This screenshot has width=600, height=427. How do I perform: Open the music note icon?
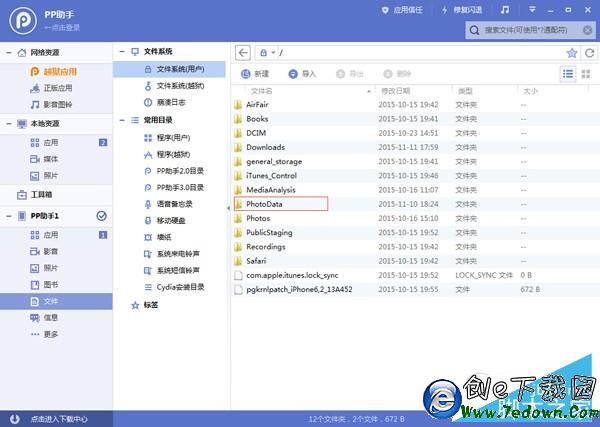pyautogui.click(x=505, y=10)
